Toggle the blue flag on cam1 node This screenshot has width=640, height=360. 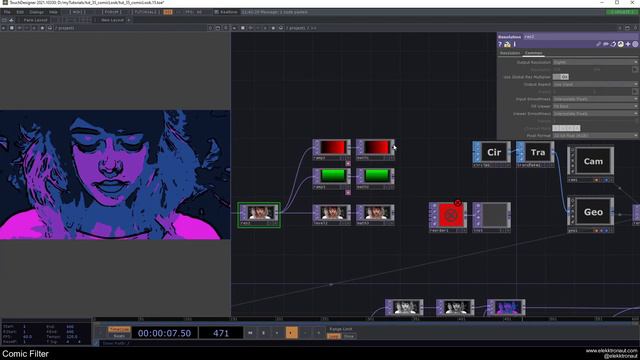coord(606,180)
